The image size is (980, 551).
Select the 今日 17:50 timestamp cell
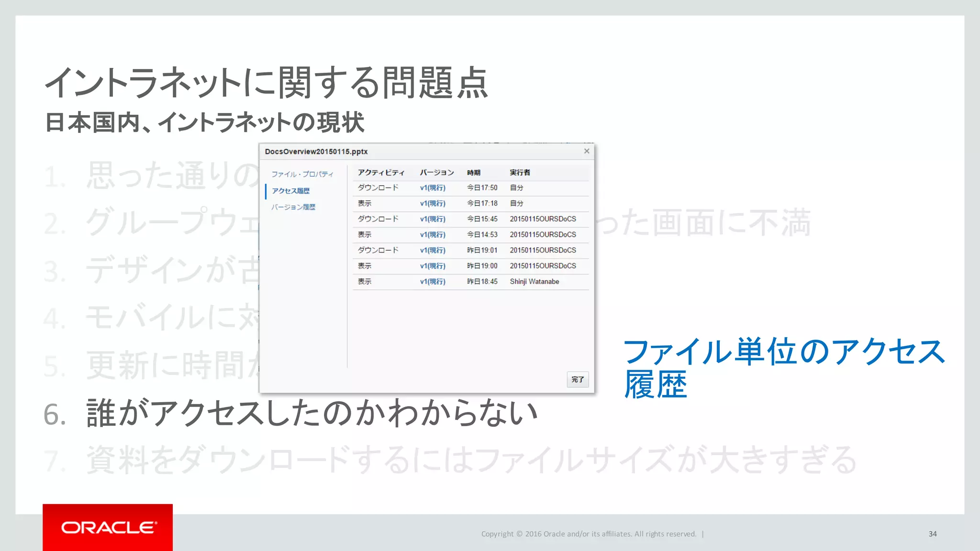(482, 188)
